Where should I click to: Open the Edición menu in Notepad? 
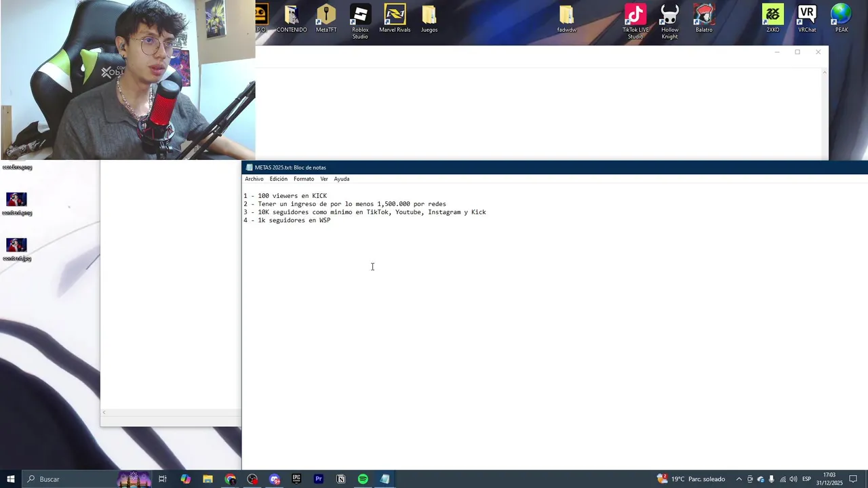point(279,179)
